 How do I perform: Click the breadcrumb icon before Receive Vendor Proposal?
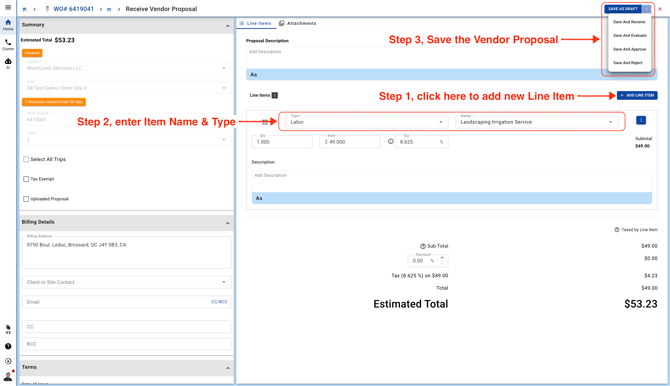[109, 9]
